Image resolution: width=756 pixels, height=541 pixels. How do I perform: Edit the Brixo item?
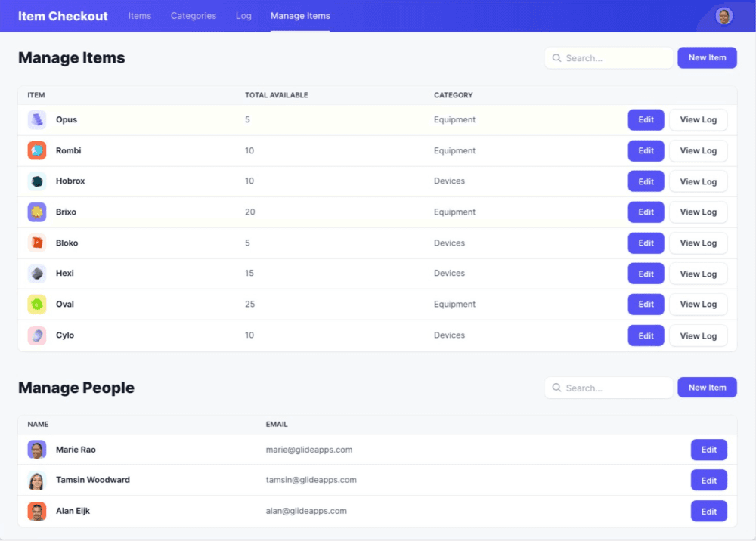(x=646, y=212)
